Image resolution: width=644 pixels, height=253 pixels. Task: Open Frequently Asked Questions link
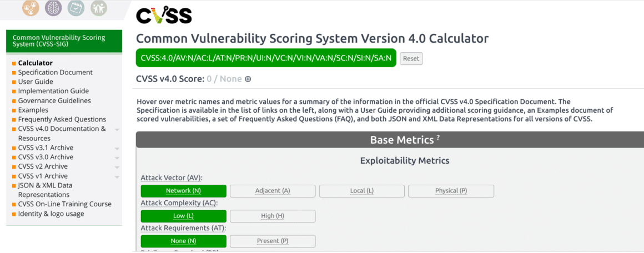(62, 119)
